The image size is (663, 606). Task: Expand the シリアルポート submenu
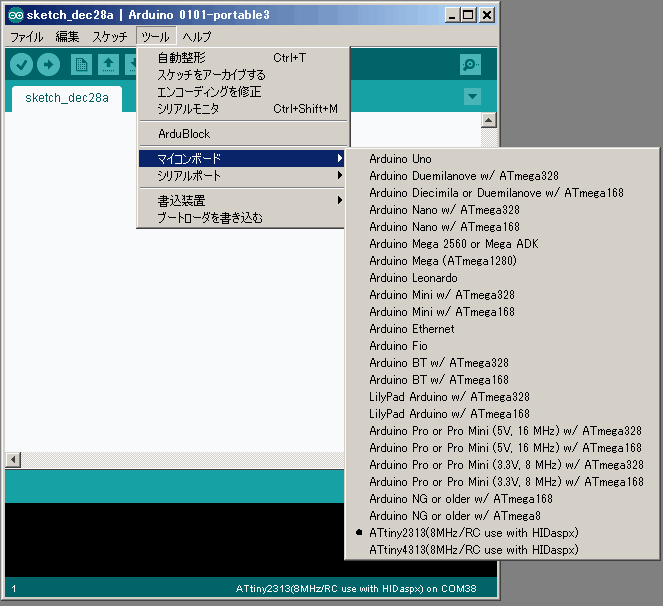(x=241, y=175)
